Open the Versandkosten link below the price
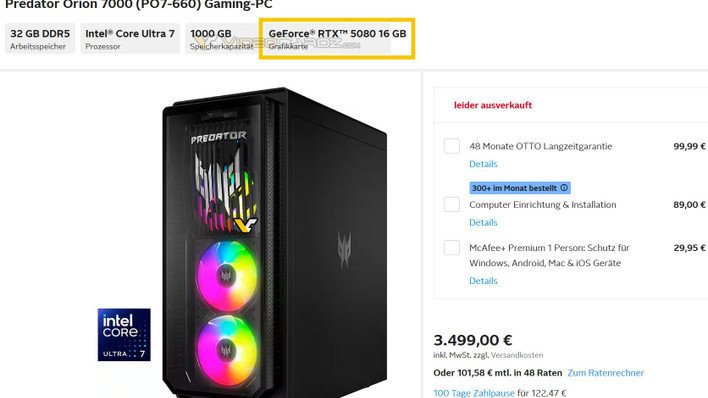This screenshot has height=398, width=708. tap(517, 355)
